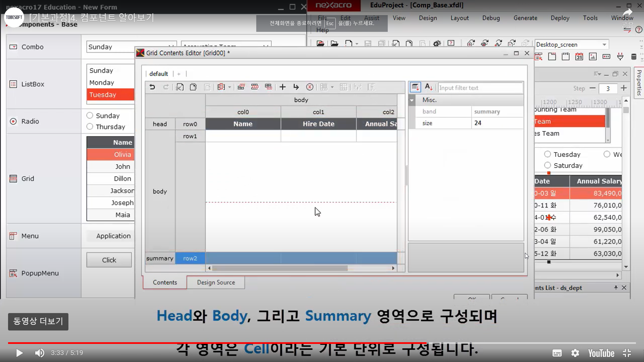The width and height of the screenshot is (644, 362).
Task: Click the plus add-row icon in editor toolbar
Action: coord(282,87)
